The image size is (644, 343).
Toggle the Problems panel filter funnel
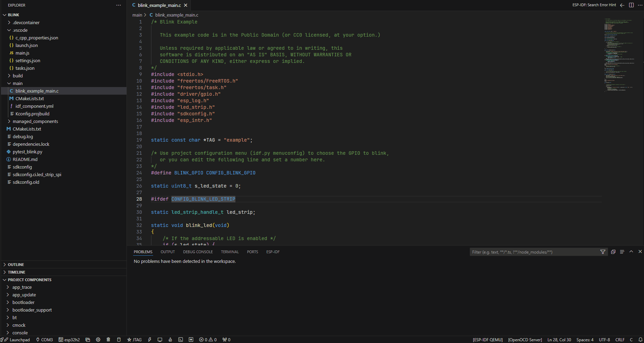(x=603, y=252)
